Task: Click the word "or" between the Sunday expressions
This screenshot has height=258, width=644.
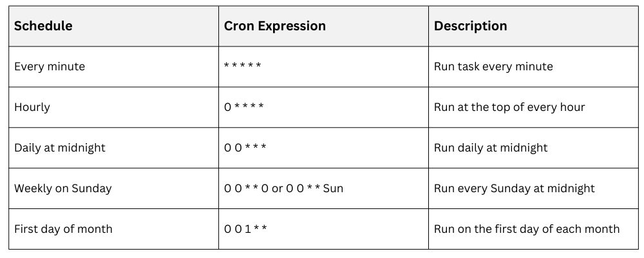Action: pos(278,188)
